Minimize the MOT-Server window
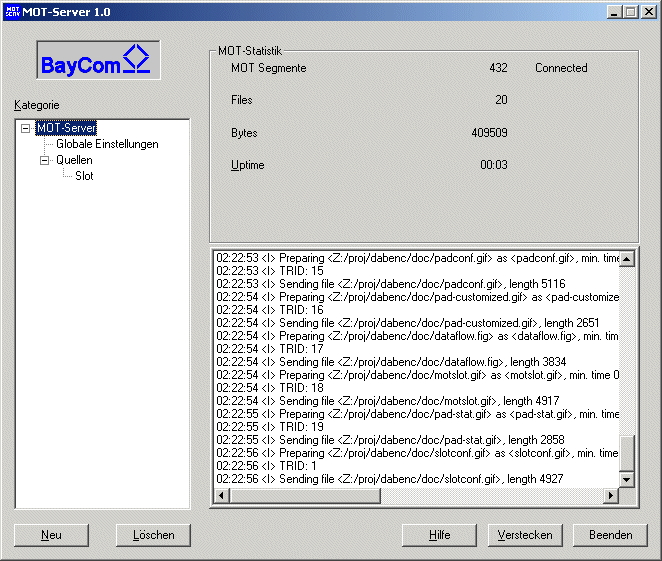 pyautogui.click(x=615, y=12)
